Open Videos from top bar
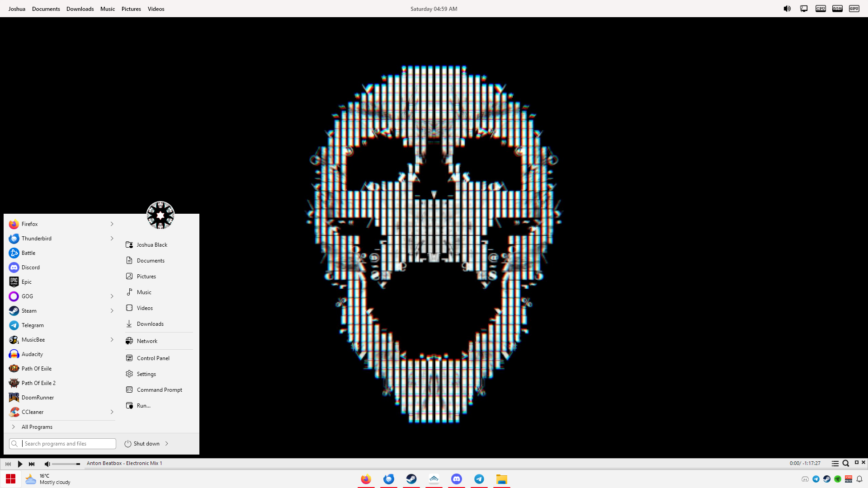Viewport: 868px width, 488px height. coord(156,9)
